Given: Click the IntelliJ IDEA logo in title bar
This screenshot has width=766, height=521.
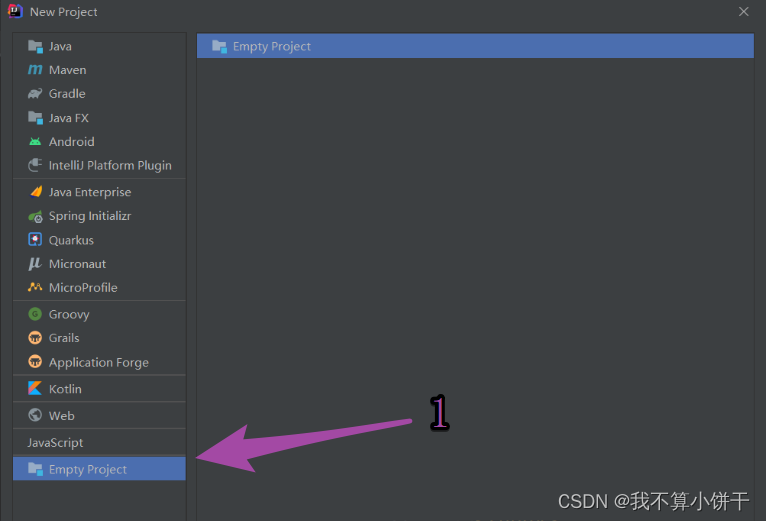Looking at the screenshot, I should pyautogui.click(x=15, y=11).
